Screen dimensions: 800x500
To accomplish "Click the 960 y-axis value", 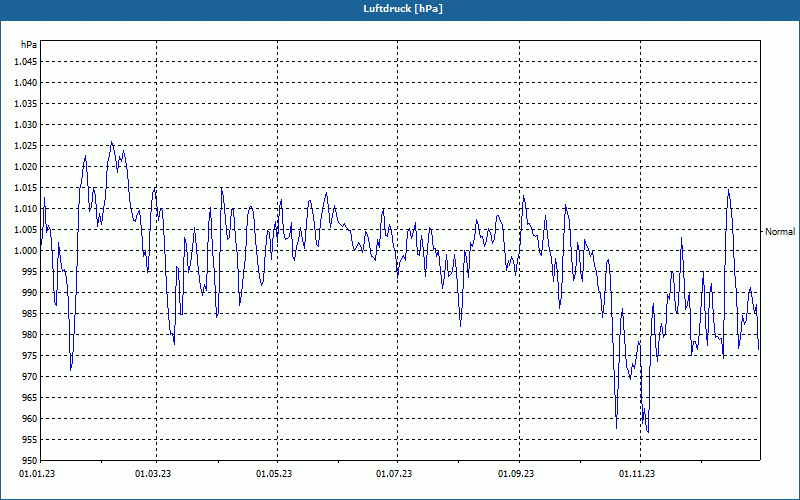I will pyautogui.click(x=30, y=419).
